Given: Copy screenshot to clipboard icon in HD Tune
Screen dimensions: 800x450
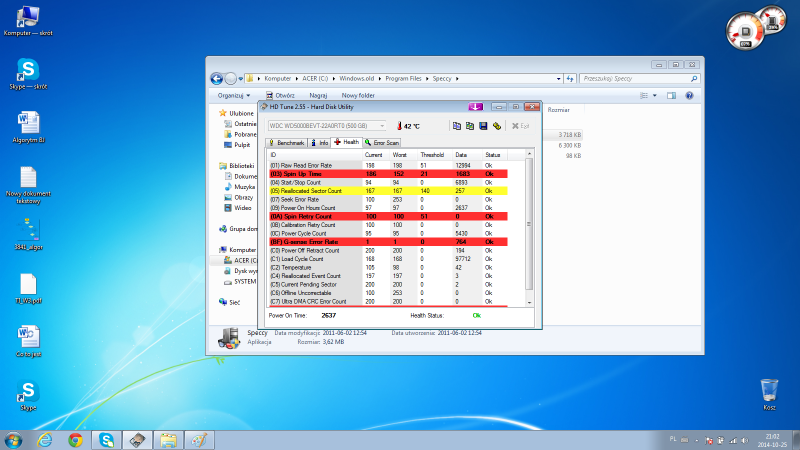Looking at the screenshot, I should 470,126.
